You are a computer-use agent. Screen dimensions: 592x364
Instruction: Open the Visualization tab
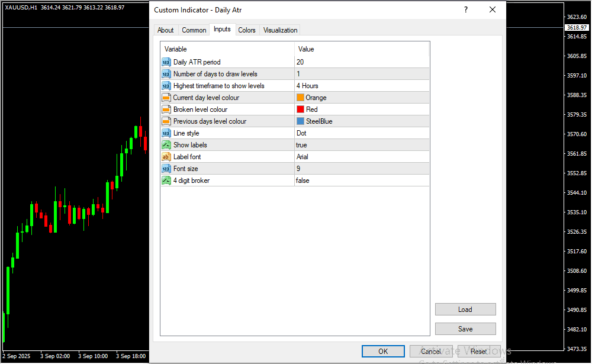point(281,30)
